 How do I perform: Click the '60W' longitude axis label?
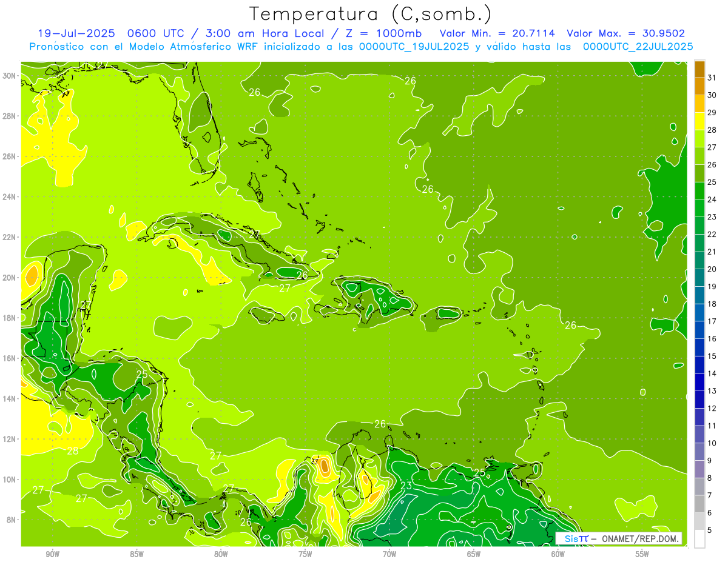pyautogui.click(x=558, y=554)
